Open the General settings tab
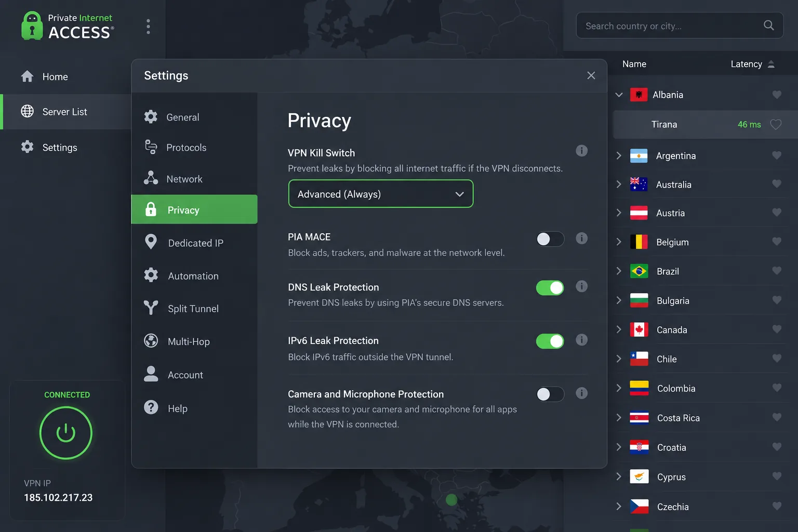Image resolution: width=798 pixels, height=532 pixels. pos(194,117)
